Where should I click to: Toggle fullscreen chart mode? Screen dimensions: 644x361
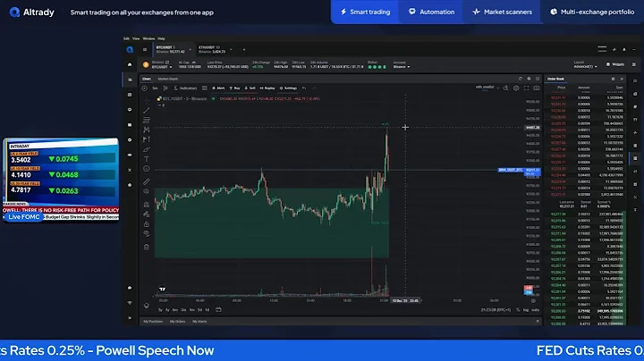[x=527, y=88]
